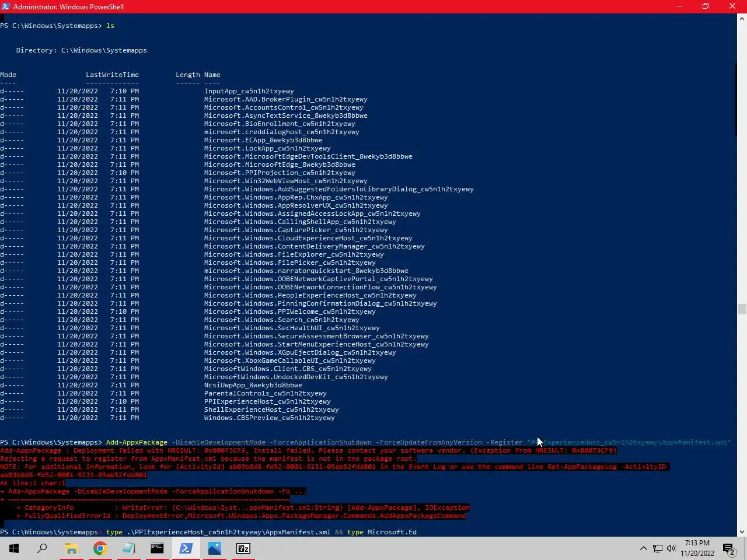Click Microsoft.Windows.PPIWelcome entry

click(290, 311)
